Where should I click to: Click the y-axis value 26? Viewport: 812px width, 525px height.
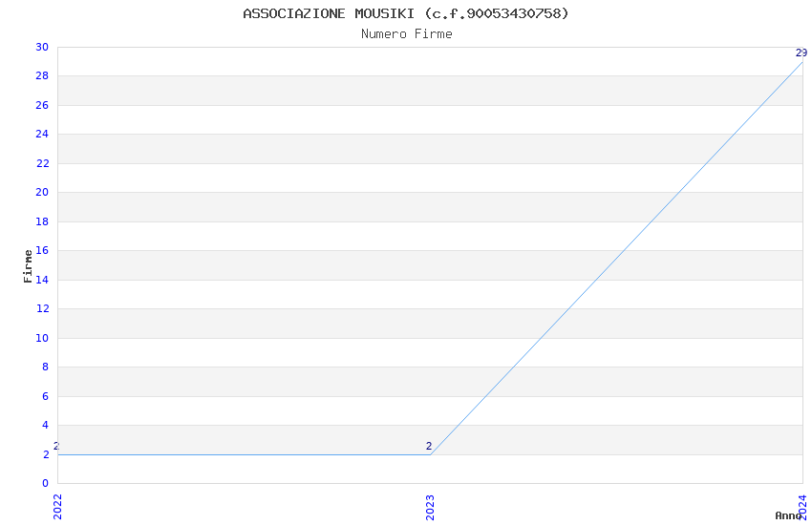point(42,105)
